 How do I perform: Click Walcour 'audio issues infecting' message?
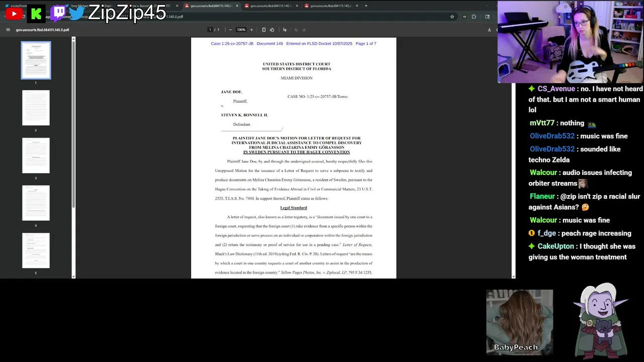[x=581, y=178]
